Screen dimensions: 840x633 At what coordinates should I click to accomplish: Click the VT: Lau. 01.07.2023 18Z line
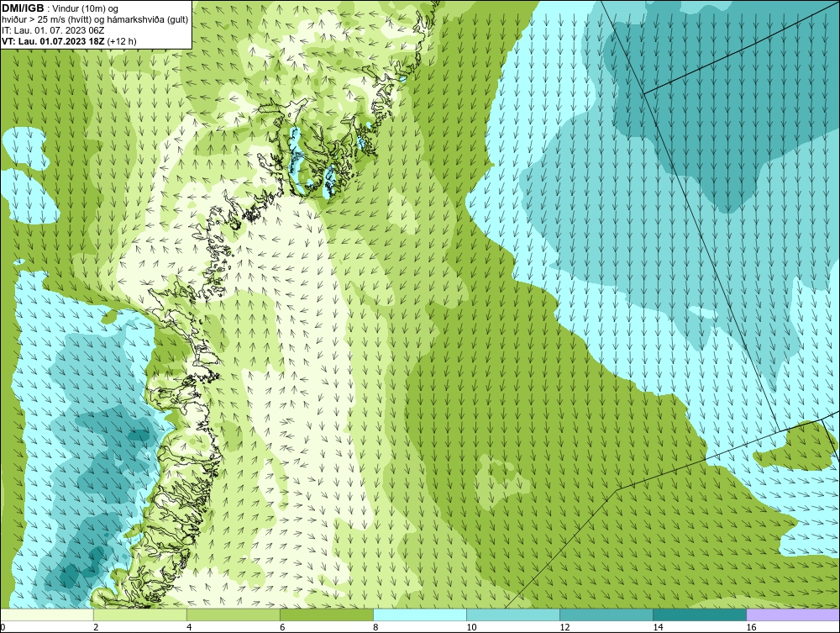pos(53,41)
